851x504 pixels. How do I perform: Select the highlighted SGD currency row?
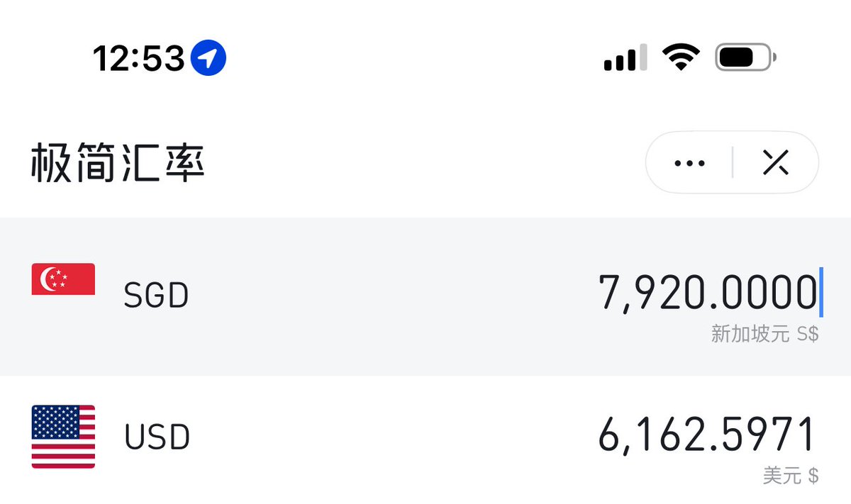[425, 297]
